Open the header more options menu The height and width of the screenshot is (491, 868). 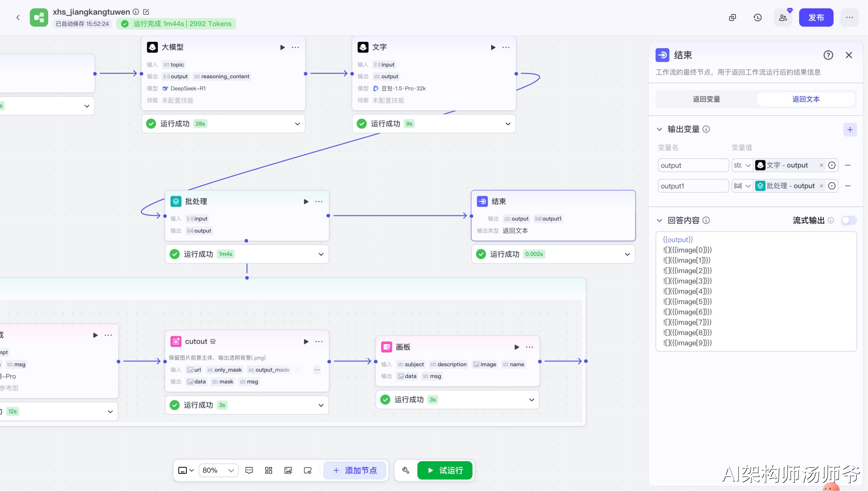[850, 17]
